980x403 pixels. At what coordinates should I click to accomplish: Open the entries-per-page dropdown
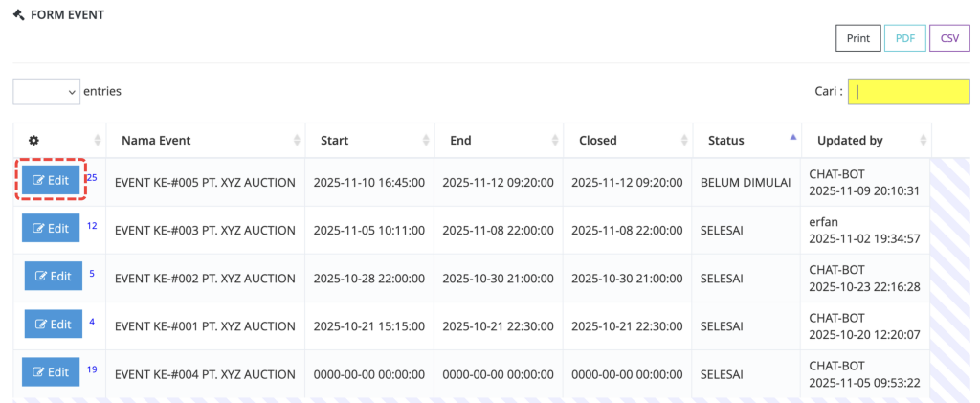coord(46,91)
